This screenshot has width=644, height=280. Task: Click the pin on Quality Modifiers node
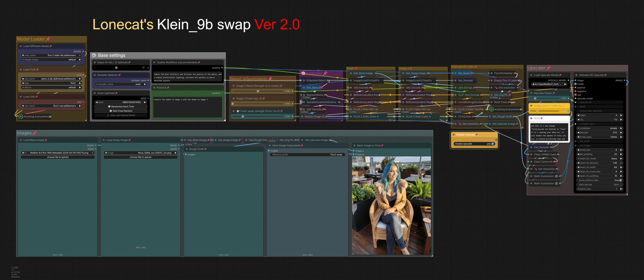[199, 62]
